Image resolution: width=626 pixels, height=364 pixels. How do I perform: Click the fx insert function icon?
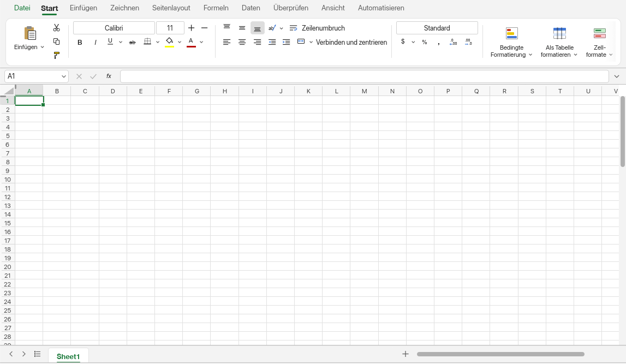click(109, 76)
